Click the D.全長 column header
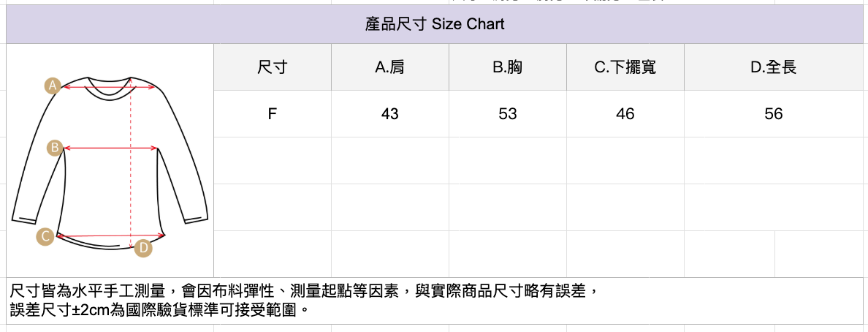This screenshot has height=332, width=868. (773, 67)
